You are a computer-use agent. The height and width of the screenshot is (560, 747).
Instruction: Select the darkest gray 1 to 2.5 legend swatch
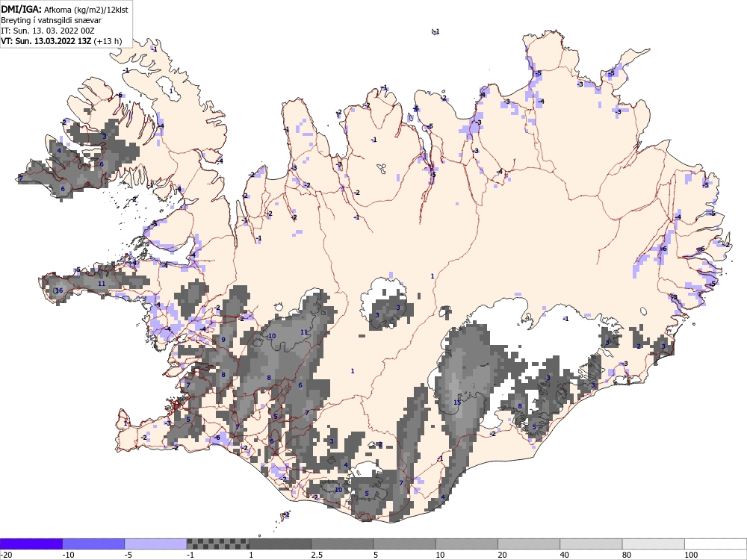coord(280,544)
